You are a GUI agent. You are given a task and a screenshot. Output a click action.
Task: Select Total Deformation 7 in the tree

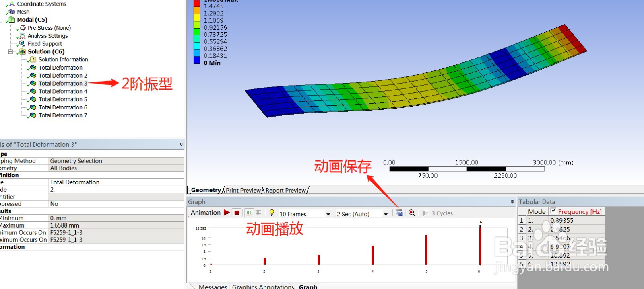pyautogui.click(x=63, y=115)
